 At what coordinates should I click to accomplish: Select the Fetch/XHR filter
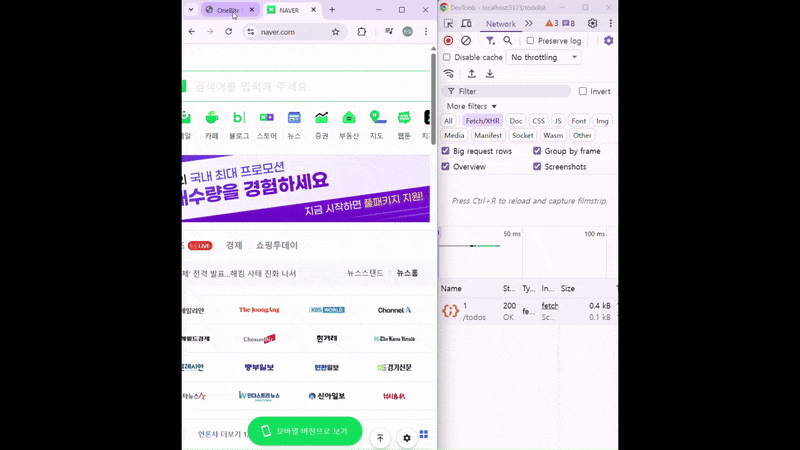482,121
